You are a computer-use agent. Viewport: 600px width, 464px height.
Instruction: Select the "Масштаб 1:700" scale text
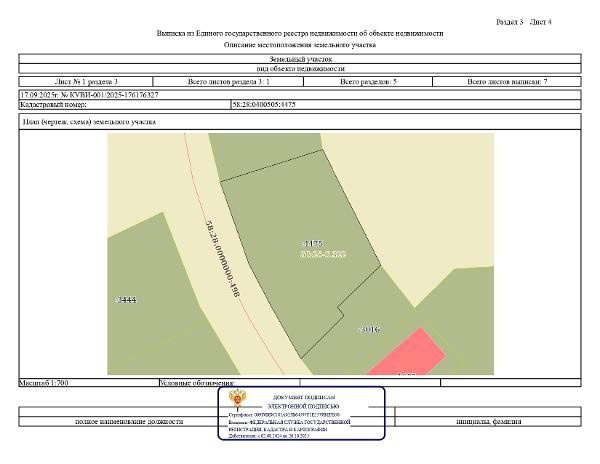[44, 382]
